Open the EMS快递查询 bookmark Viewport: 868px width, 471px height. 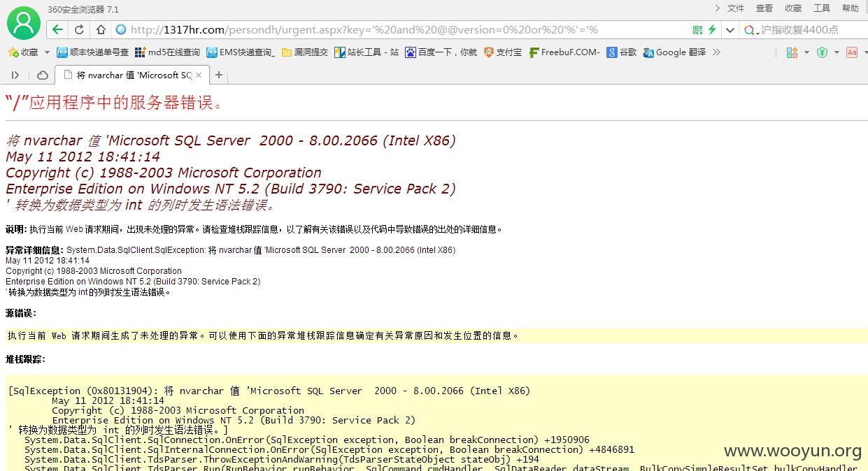coord(241,52)
